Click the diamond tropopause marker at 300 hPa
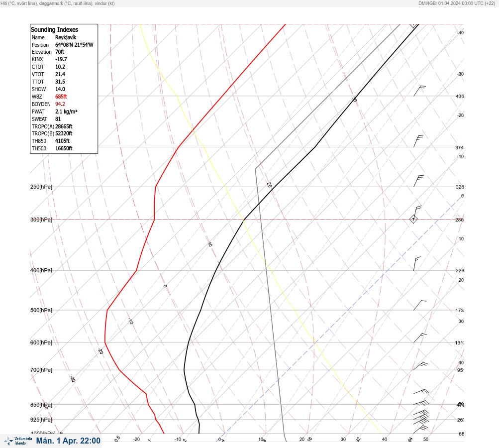 click(x=413, y=219)
